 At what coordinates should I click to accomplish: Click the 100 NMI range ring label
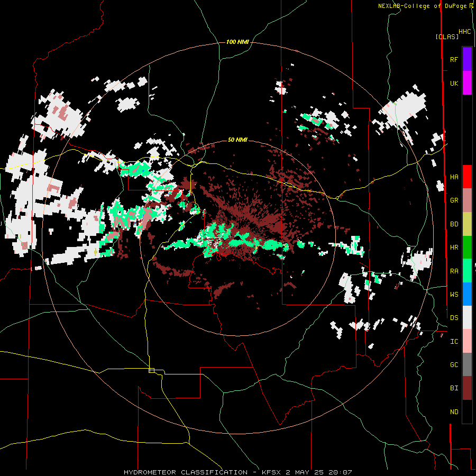(x=237, y=42)
